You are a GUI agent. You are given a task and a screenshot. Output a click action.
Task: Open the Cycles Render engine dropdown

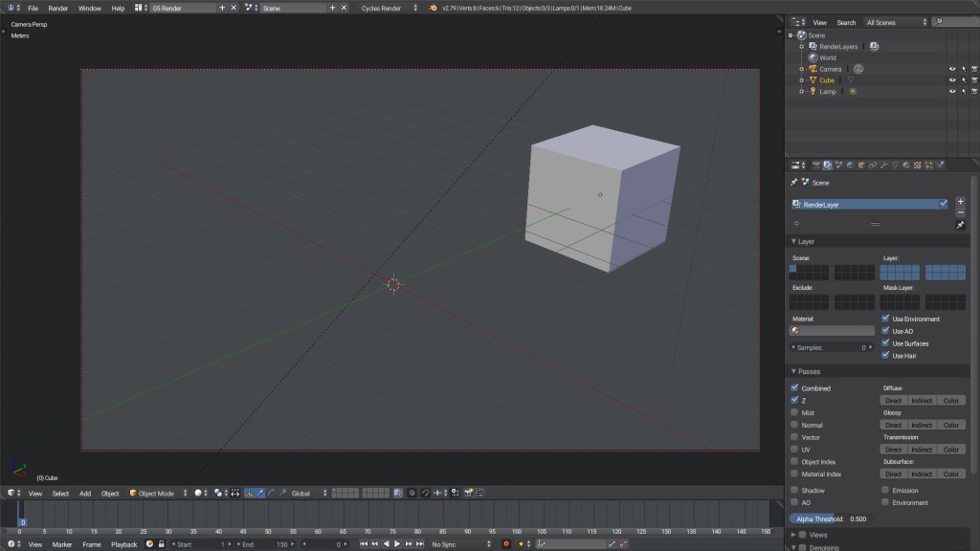[x=383, y=7]
